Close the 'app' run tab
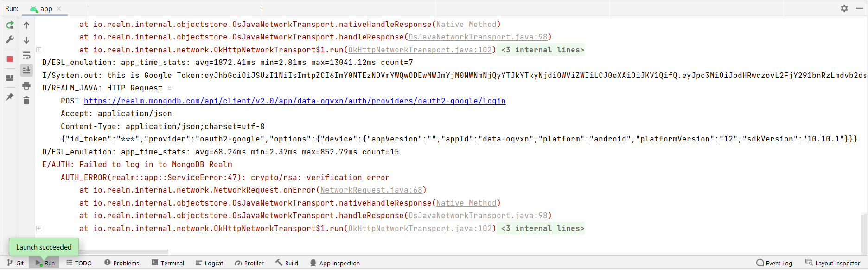This screenshot has width=868, height=270. 59,9
